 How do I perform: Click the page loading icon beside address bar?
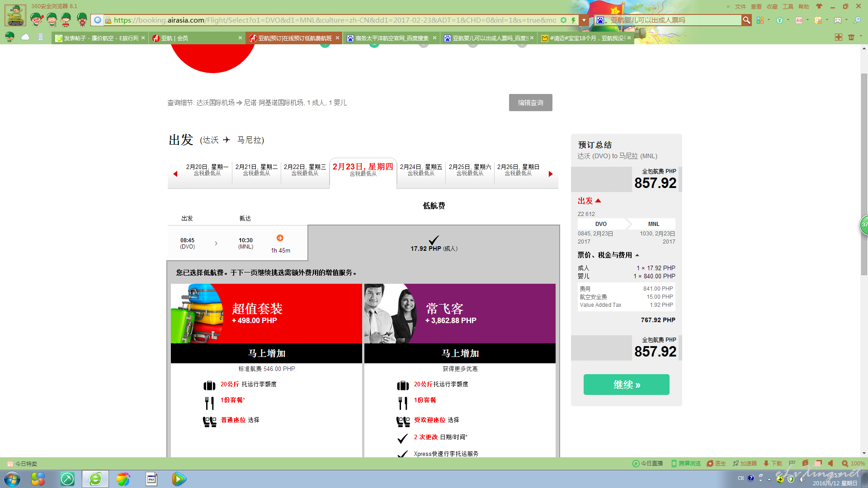(97, 20)
